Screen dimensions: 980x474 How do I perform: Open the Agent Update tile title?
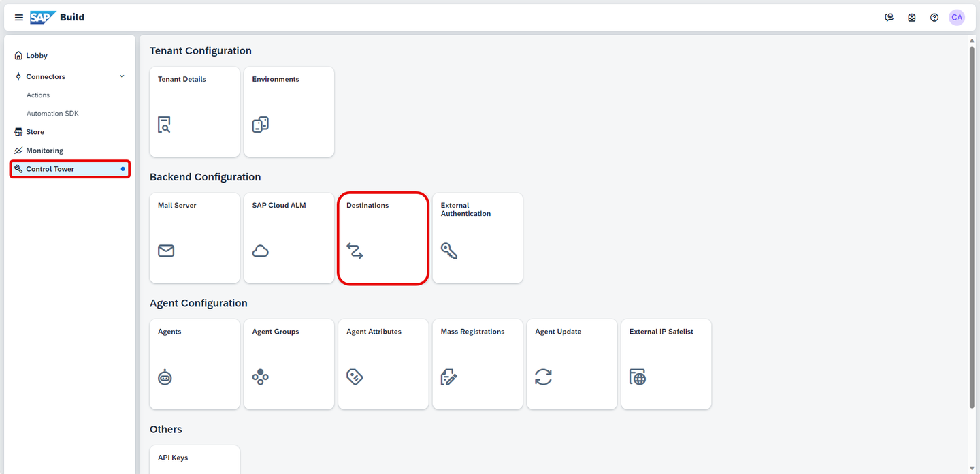click(x=558, y=332)
